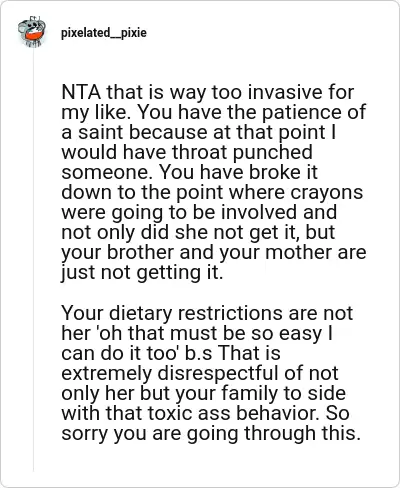
Task: Click the line "not only did she not get it"
Action: pyautogui.click(x=180, y=233)
